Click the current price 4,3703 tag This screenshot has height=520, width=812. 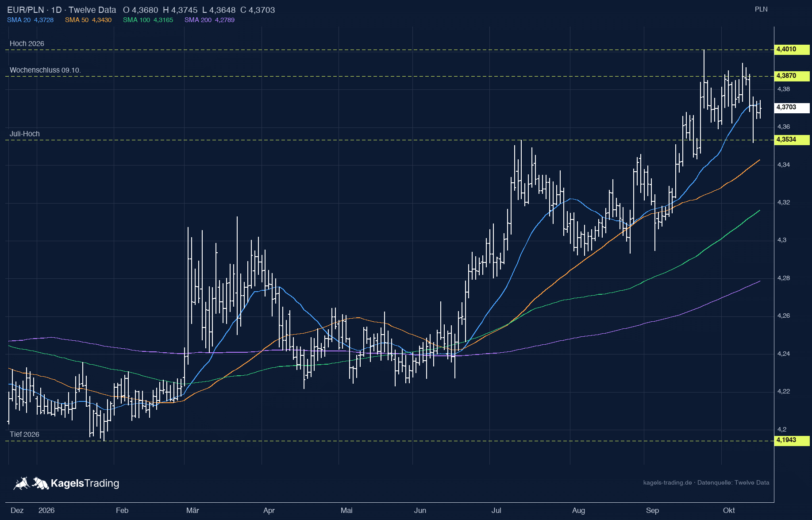tap(792, 107)
